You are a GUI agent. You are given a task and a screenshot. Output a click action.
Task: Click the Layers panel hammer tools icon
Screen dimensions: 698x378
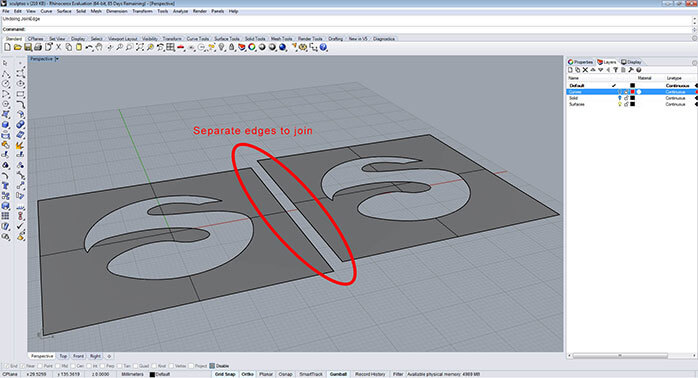631,70
